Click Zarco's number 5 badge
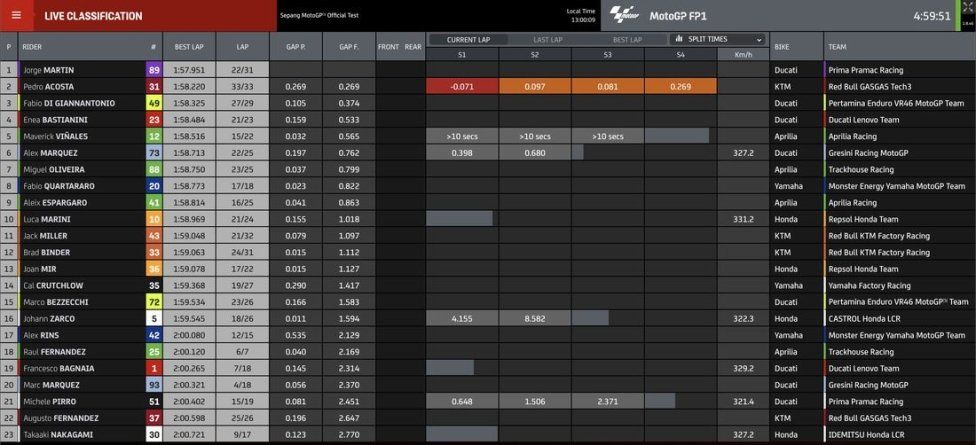Screen dimensions: 976x445 (x=154, y=319)
